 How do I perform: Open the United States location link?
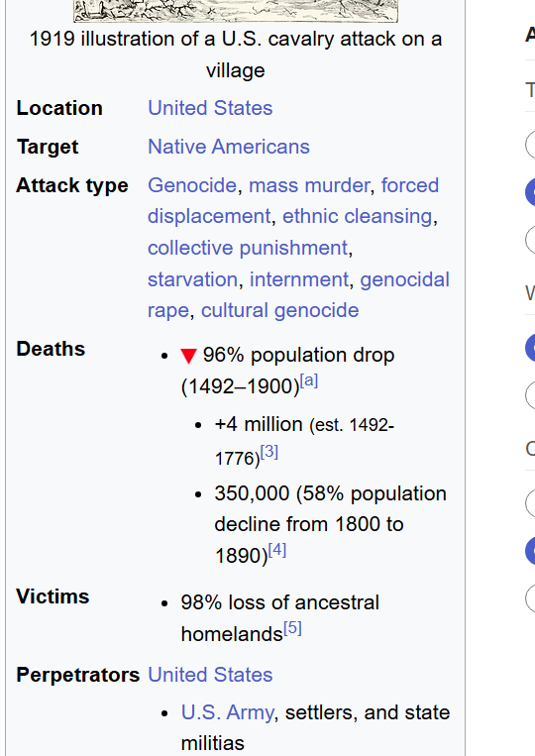pyautogui.click(x=210, y=108)
